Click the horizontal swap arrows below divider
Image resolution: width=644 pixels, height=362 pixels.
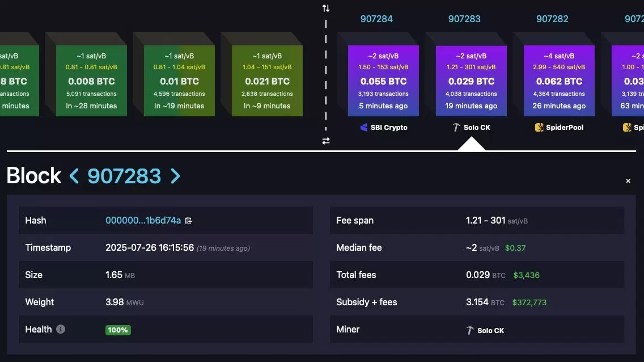point(326,141)
